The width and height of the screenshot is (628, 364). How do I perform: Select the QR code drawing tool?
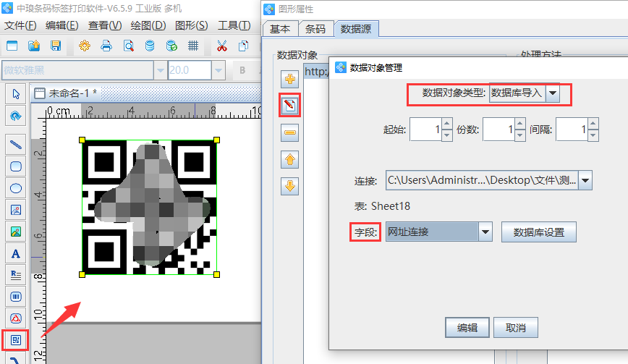point(16,340)
